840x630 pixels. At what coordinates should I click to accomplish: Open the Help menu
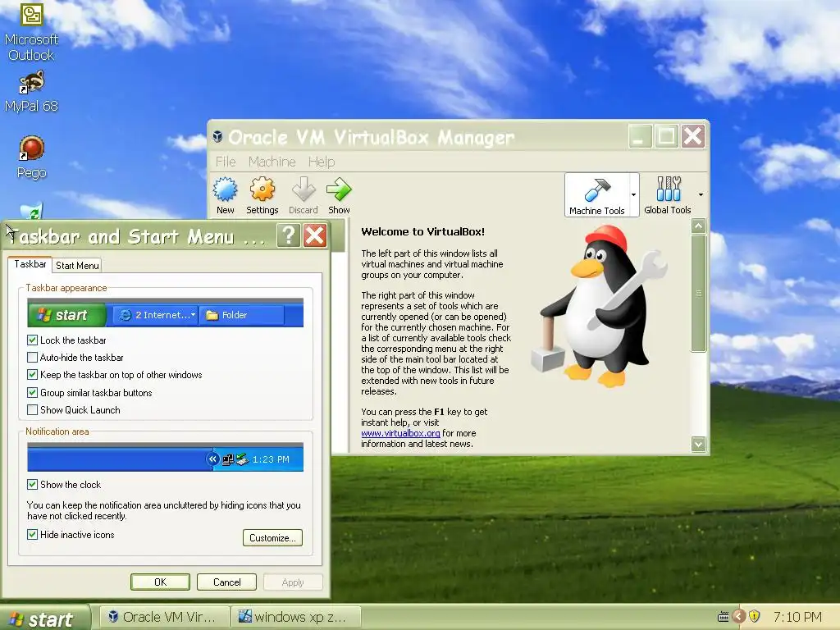click(x=322, y=162)
